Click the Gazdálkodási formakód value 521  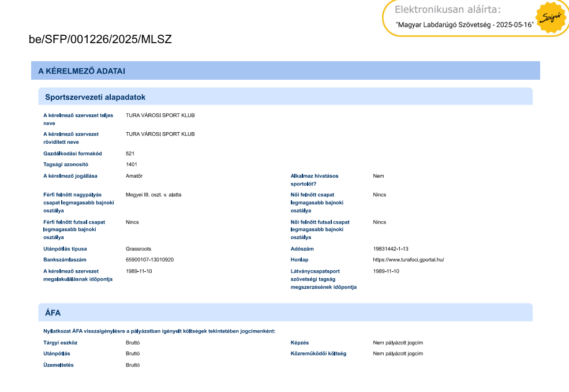(130, 154)
